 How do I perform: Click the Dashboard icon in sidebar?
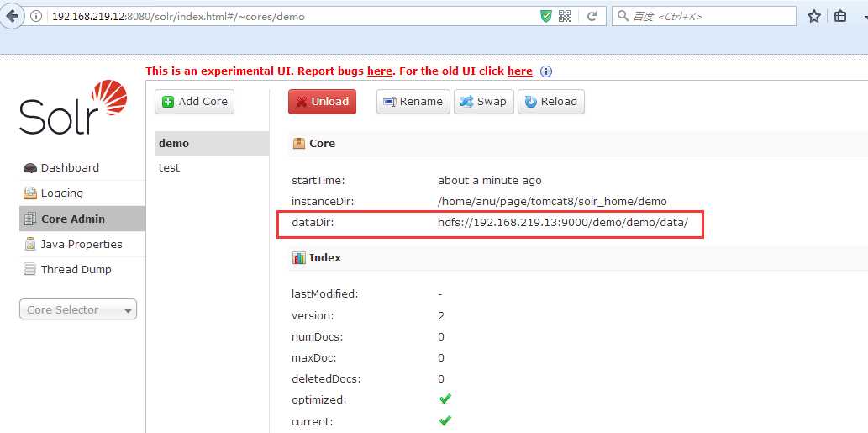pos(30,168)
